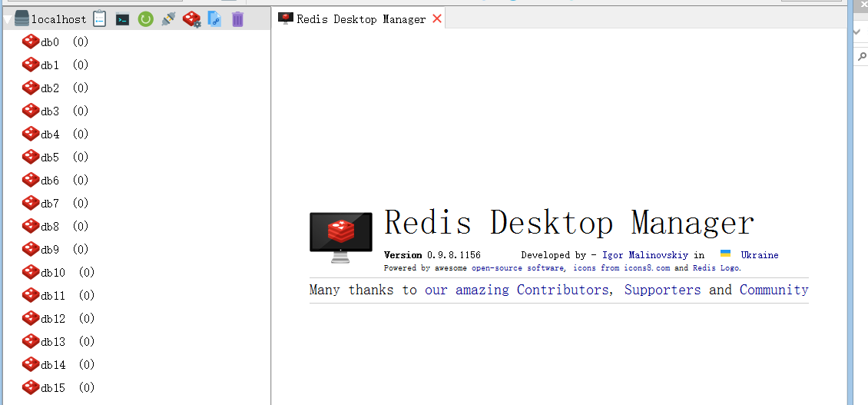Switch to the Redis Desktop Manager tab

(x=360, y=19)
